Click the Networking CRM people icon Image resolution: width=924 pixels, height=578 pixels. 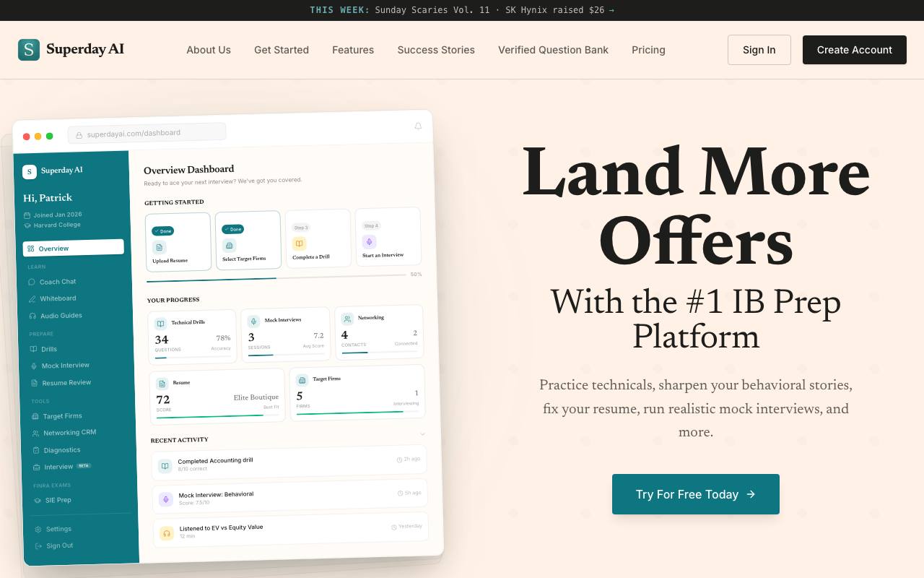[x=36, y=433]
